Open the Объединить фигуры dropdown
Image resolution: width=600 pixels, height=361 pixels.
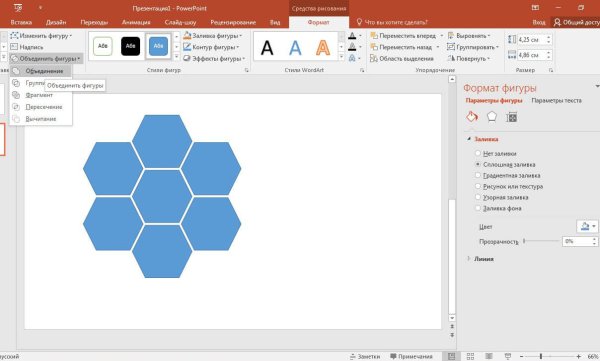[46, 59]
